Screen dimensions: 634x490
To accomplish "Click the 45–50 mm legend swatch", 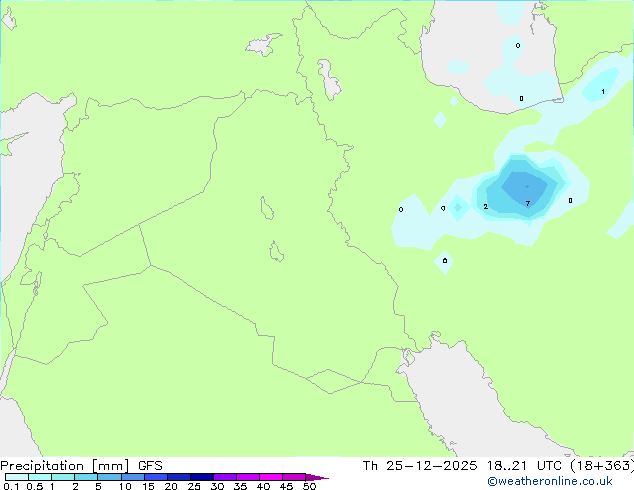I will 294,477.
